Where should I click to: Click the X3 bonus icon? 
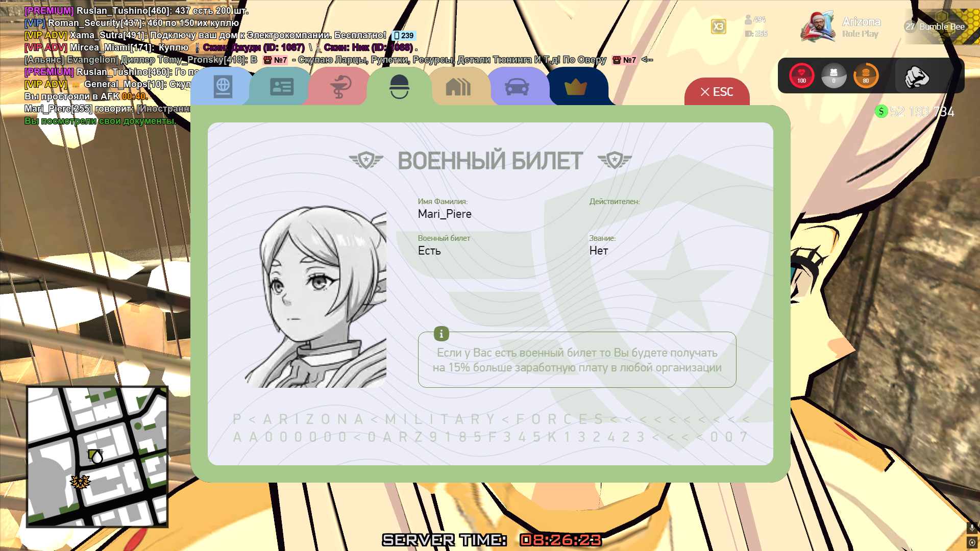718,27
